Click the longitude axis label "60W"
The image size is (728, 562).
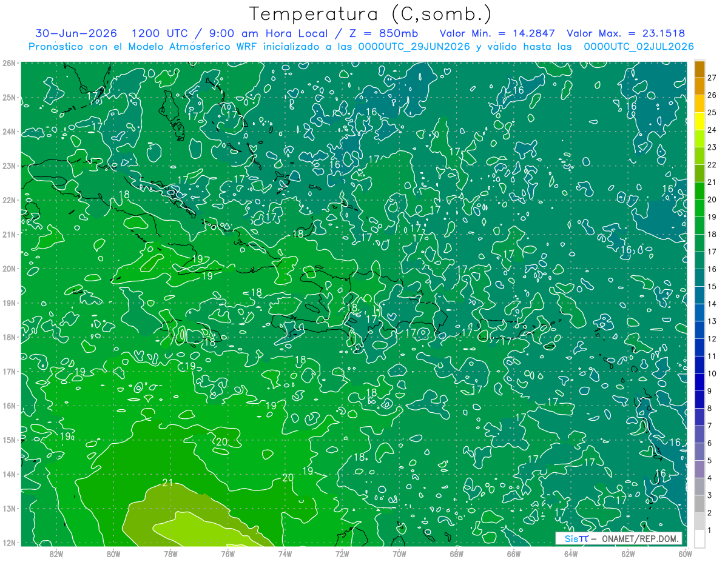(x=685, y=554)
